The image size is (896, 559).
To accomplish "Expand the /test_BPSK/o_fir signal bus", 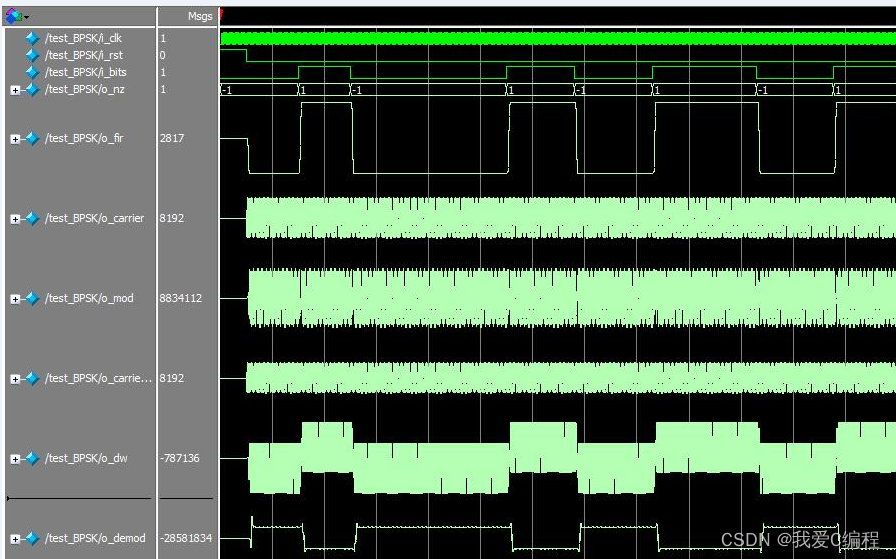I will [x=15, y=139].
